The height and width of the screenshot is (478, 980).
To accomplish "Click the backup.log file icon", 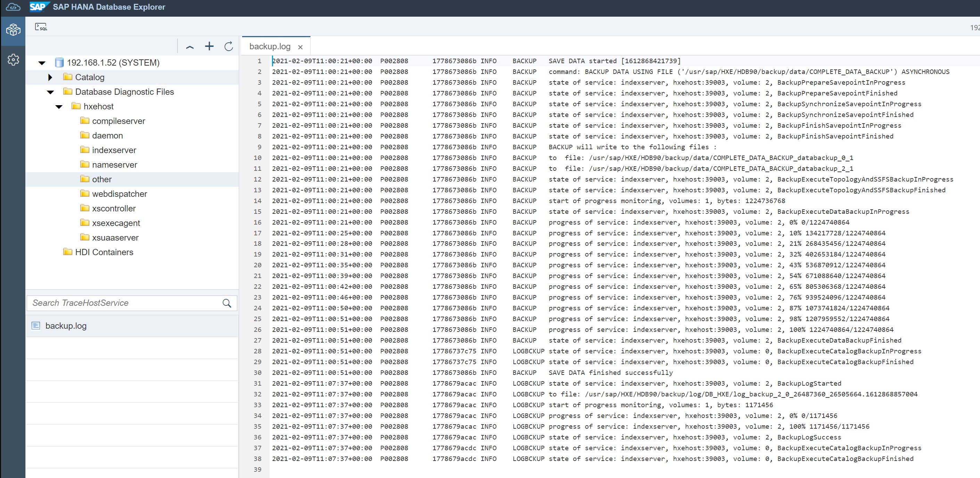I will pyautogui.click(x=36, y=326).
